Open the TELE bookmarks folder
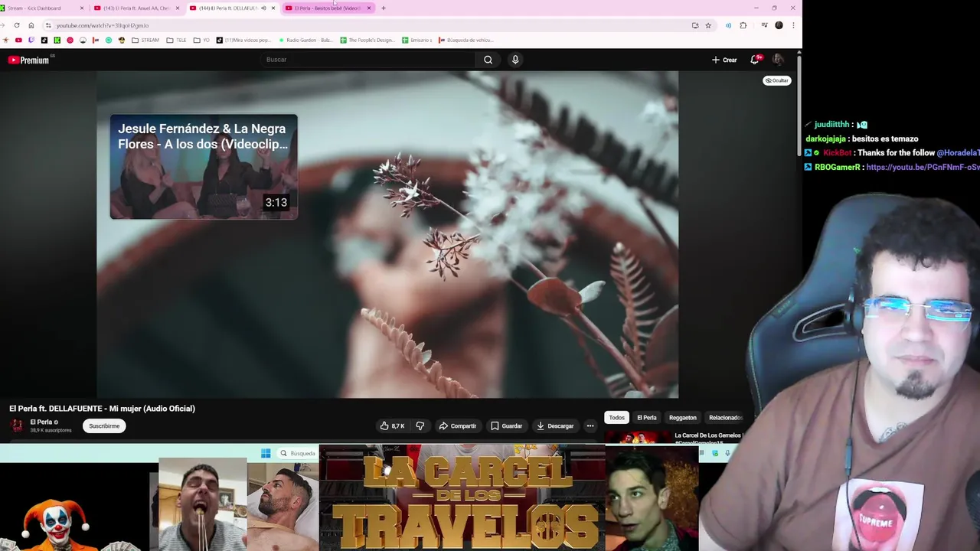 click(x=176, y=40)
